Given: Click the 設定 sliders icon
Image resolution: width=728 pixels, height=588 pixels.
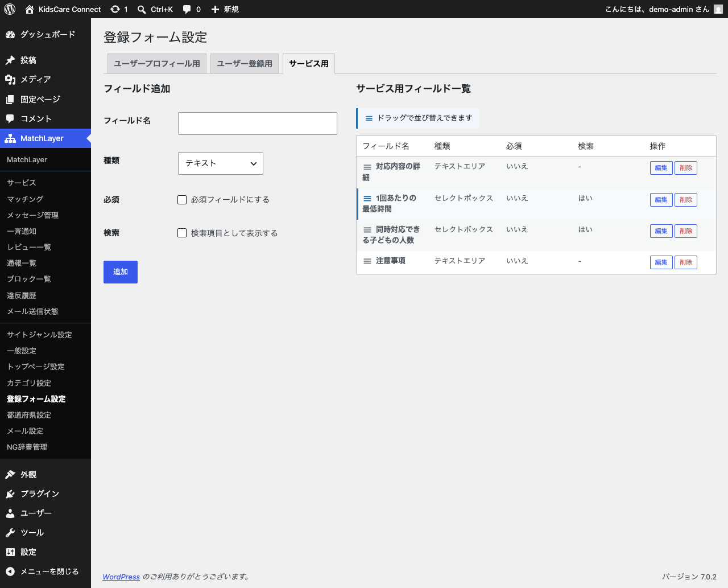Looking at the screenshot, I should [10, 552].
